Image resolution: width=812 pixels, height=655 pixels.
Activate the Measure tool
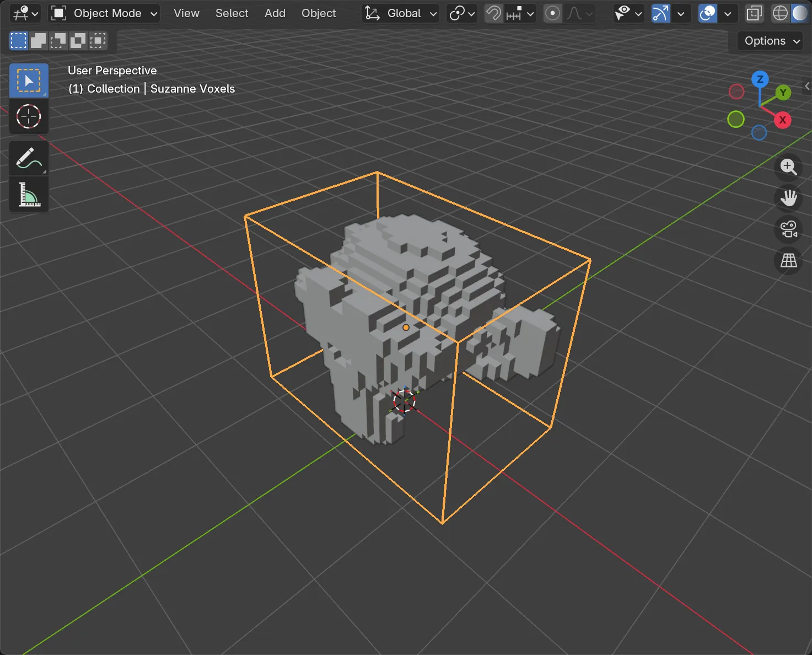click(29, 195)
